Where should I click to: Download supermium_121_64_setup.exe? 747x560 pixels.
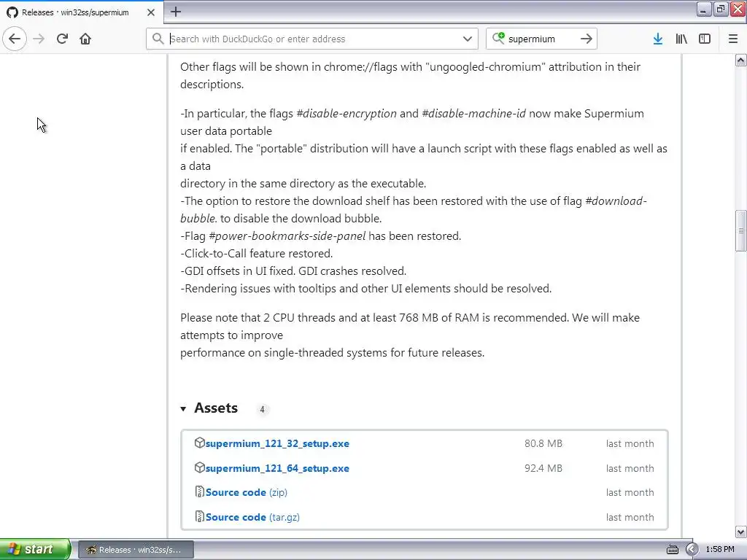(x=277, y=468)
